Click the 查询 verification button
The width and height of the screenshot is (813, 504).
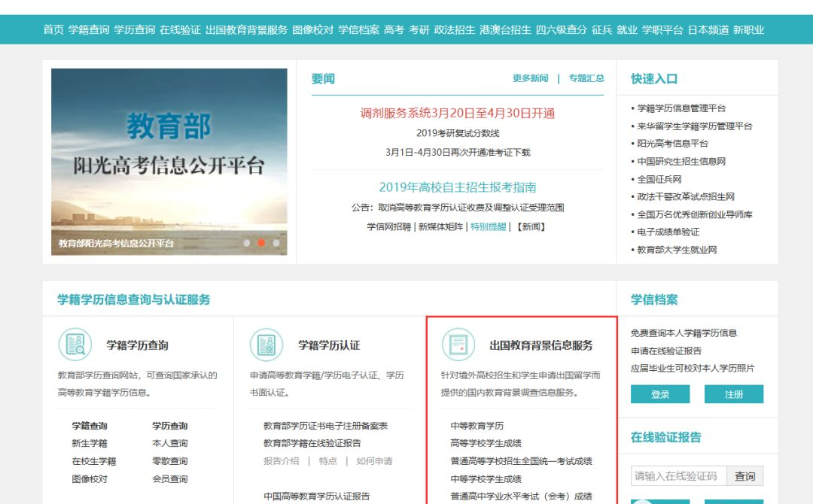744,476
